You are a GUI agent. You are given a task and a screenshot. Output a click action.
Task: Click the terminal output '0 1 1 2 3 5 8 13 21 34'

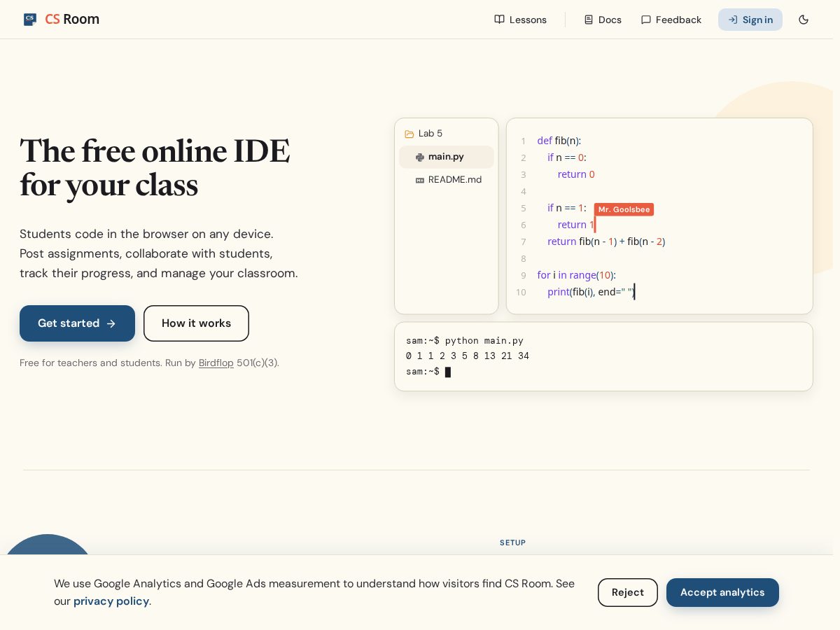[x=468, y=356]
